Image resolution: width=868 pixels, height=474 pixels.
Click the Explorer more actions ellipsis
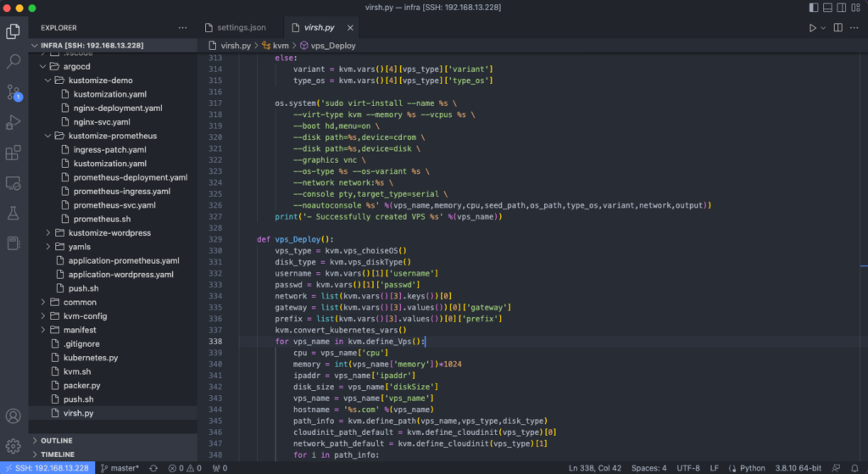tap(183, 28)
